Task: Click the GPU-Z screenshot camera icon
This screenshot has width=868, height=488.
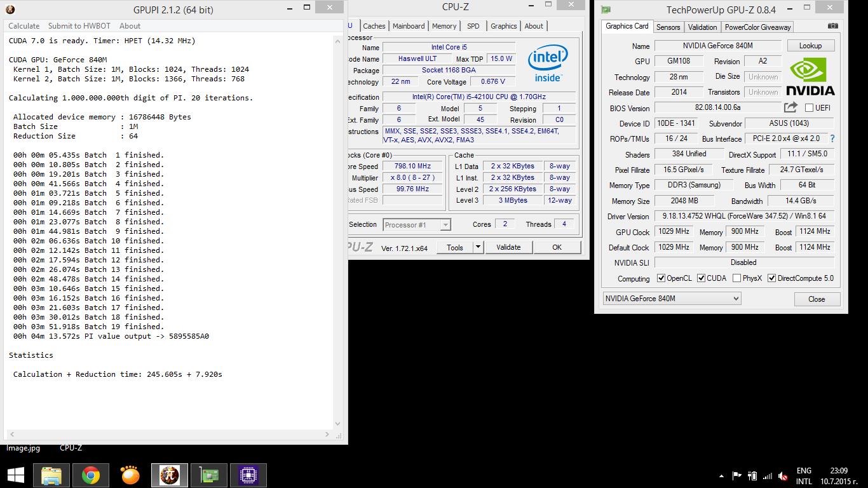Action: pyautogui.click(x=833, y=26)
